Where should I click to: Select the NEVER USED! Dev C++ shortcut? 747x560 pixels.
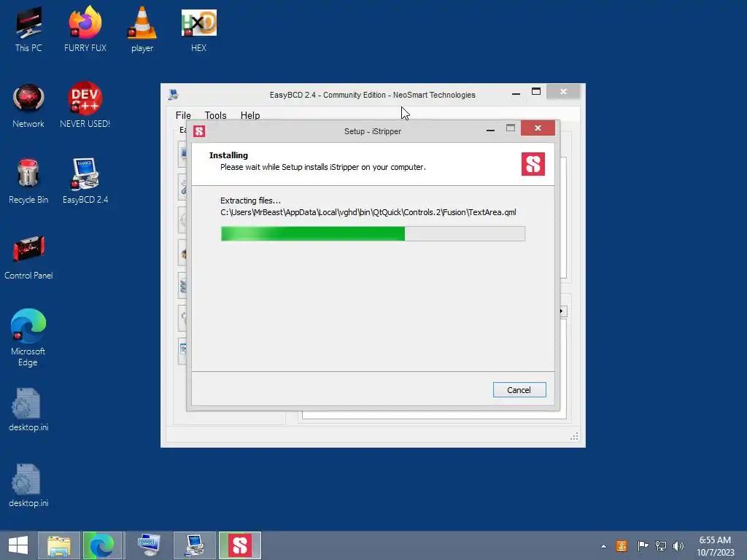point(85,106)
